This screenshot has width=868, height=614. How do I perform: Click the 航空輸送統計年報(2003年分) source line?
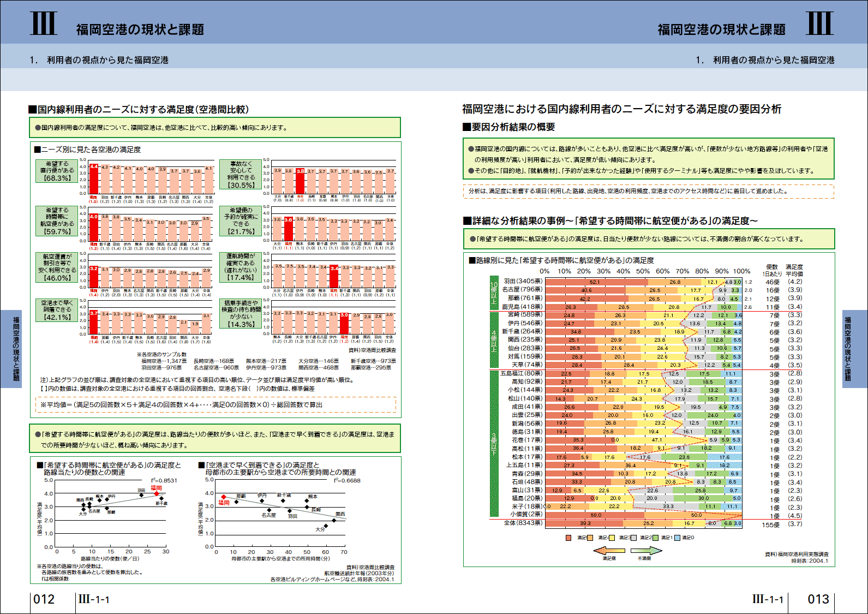click(359, 574)
